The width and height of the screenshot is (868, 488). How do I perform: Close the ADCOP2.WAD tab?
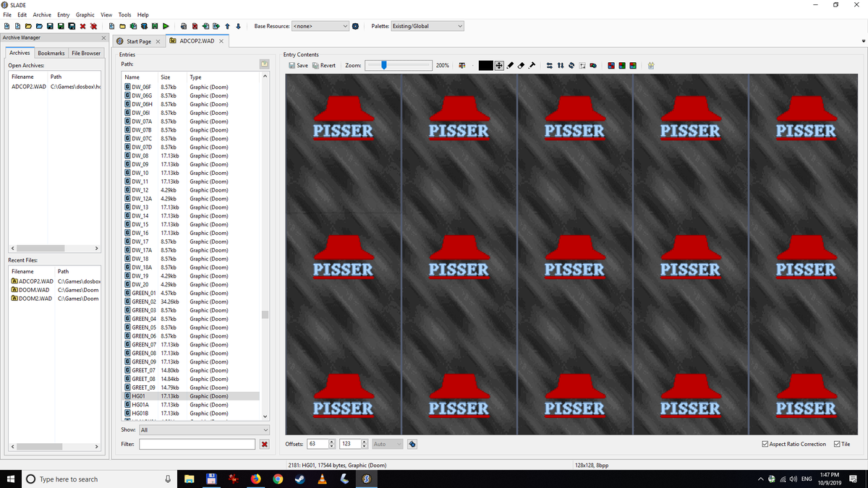pos(221,41)
